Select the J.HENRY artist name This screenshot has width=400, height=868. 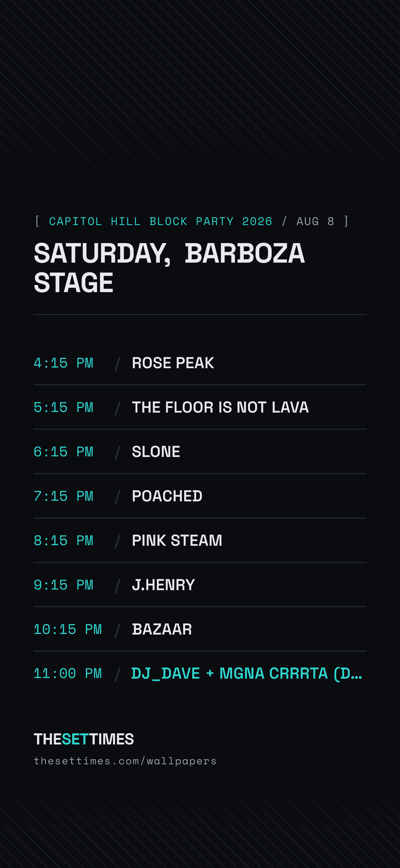[163, 585]
